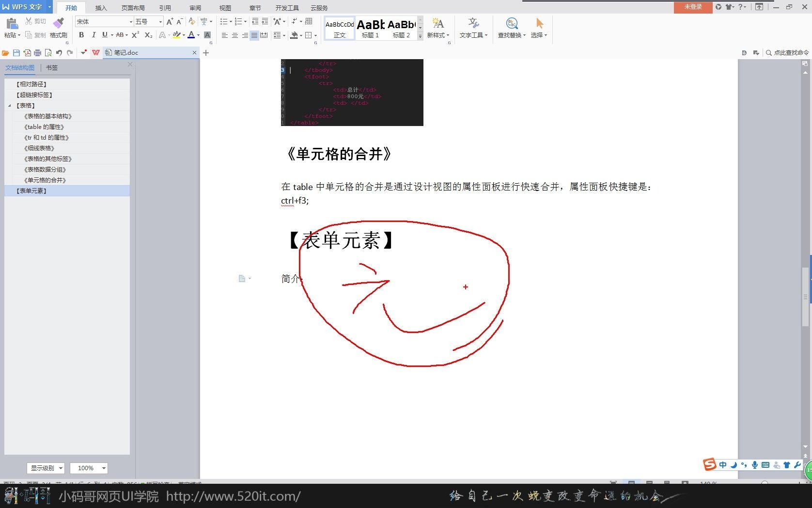Click the New Style (新样式) icon
Viewport: 812px width, 508px height.
tap(438, 23)
